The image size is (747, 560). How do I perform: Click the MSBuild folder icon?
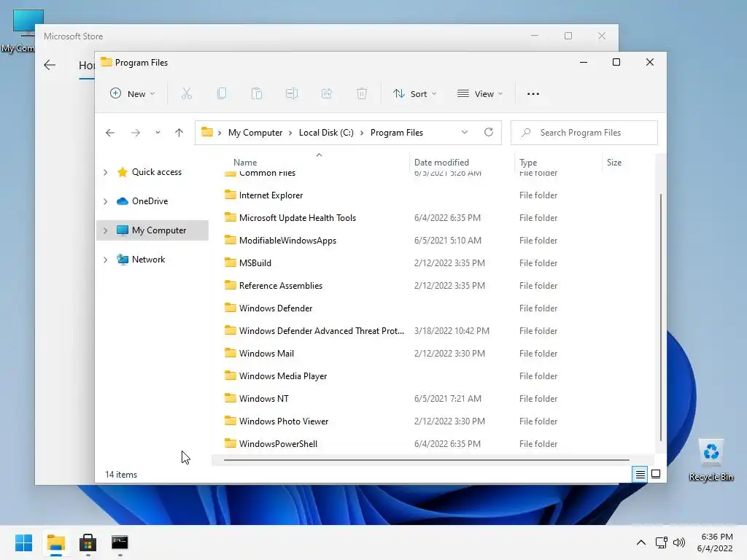click(231, 262)
